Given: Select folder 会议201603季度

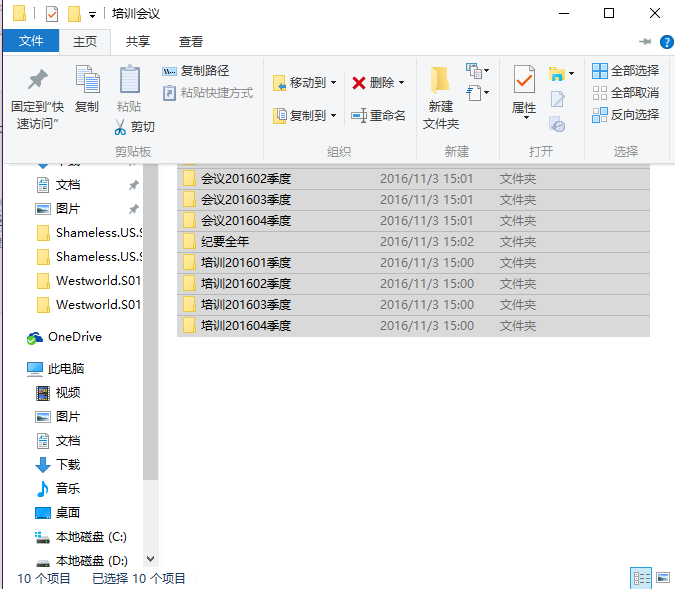Looking at the screenshot, I should [413, 199].
